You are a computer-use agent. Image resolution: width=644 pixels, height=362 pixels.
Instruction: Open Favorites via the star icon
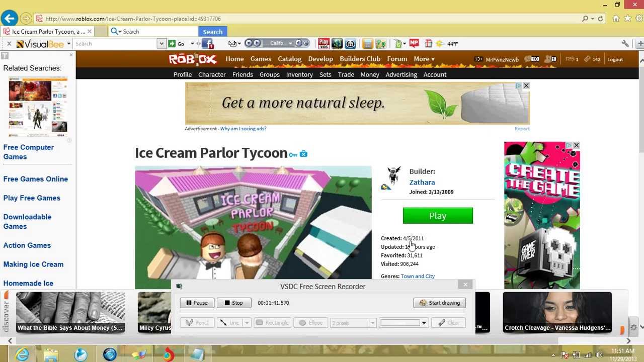point(627,19)
